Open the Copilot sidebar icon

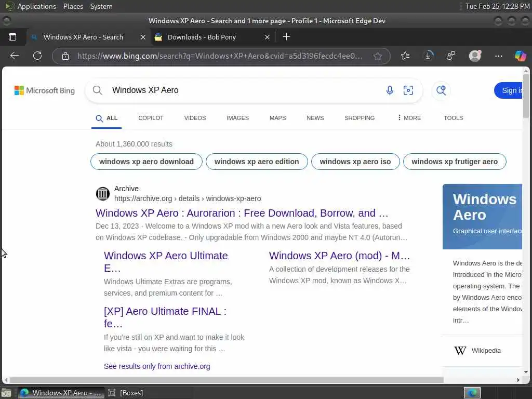(x=520, y=56)
